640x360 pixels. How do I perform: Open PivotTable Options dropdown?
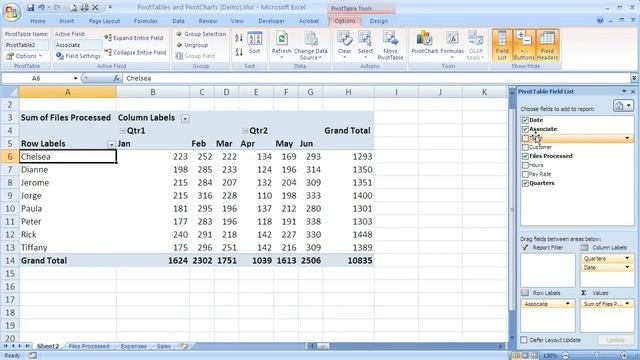coord(24,56)
